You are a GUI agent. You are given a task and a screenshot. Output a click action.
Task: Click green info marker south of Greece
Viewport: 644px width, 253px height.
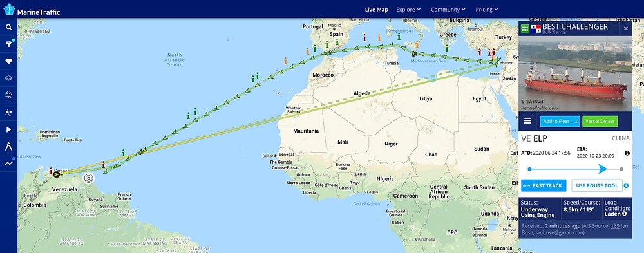point(446,48)
